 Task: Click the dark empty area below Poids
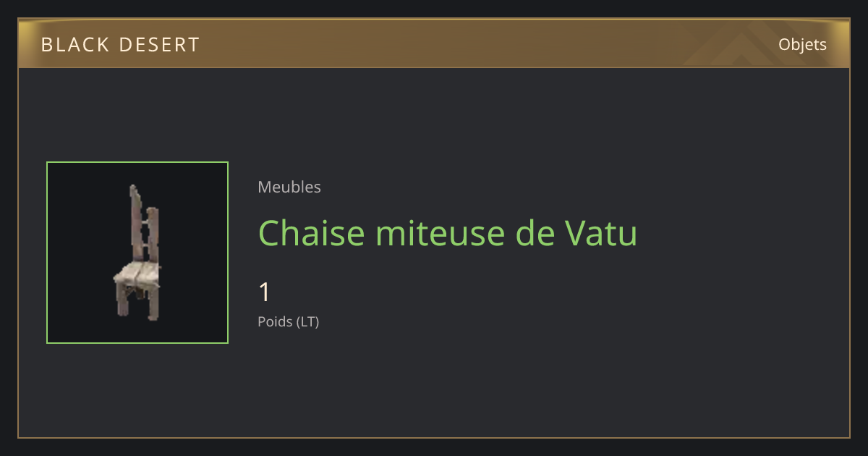tap(506, 384)
